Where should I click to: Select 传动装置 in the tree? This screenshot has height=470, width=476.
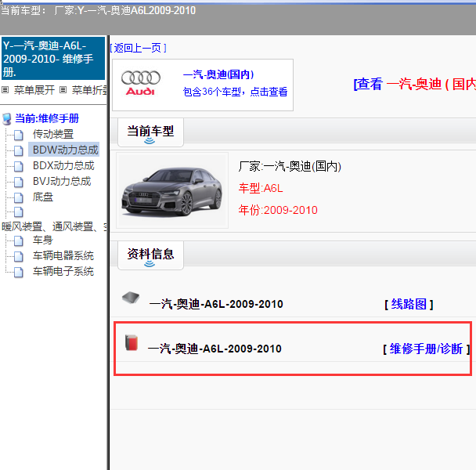53,134
